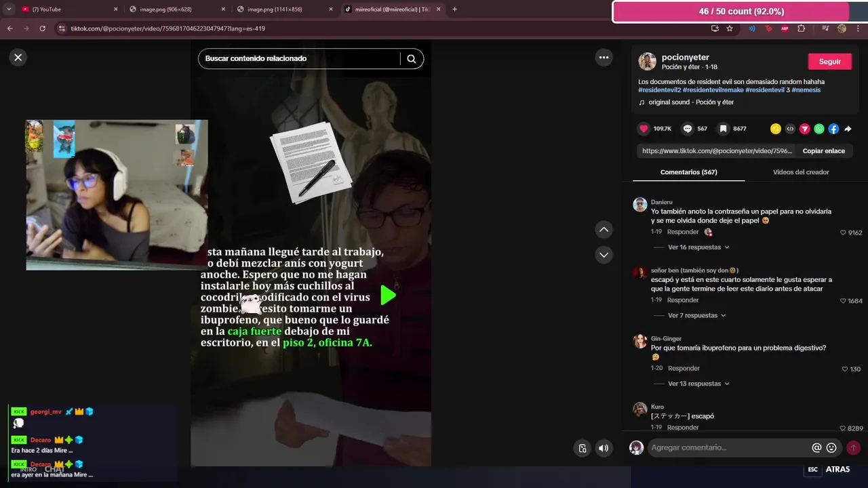Reply to señor ben's comment via Responder
Screen dimensions: 868x488
683,300
